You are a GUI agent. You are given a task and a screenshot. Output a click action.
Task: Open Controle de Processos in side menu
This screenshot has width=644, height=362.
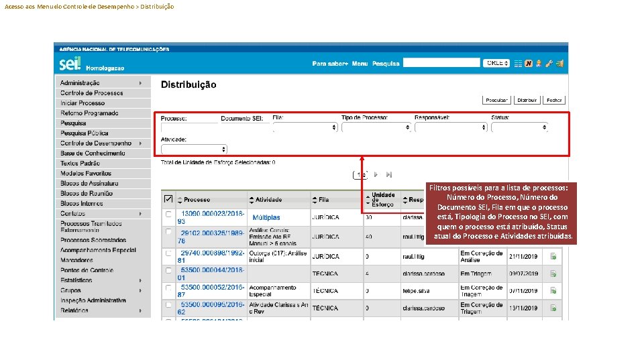[x=103, y=93]
